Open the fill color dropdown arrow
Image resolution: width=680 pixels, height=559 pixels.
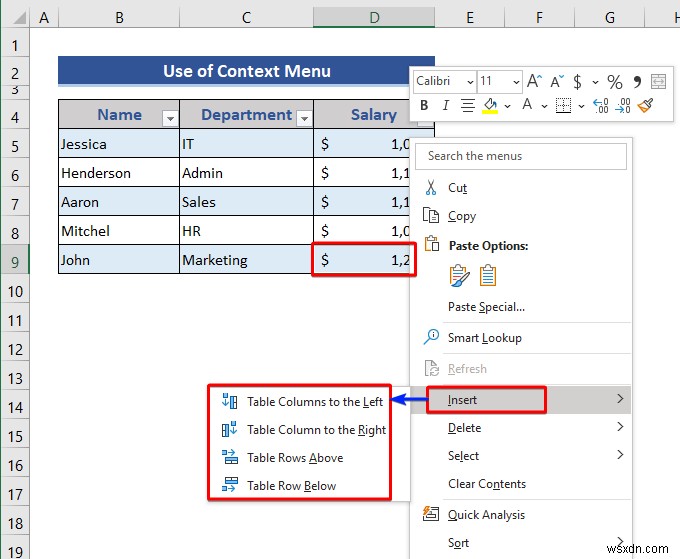tap(507, 106)
